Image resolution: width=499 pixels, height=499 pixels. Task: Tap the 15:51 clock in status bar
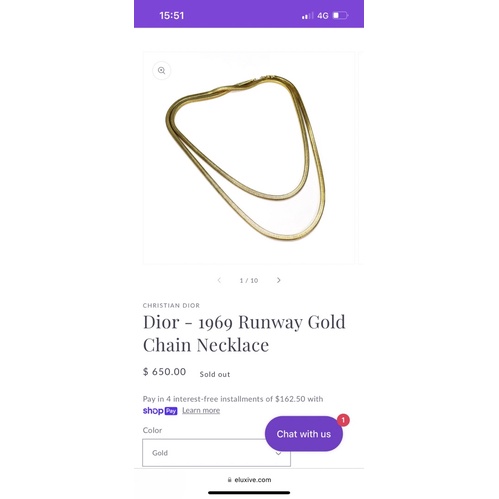pos(172,16)
